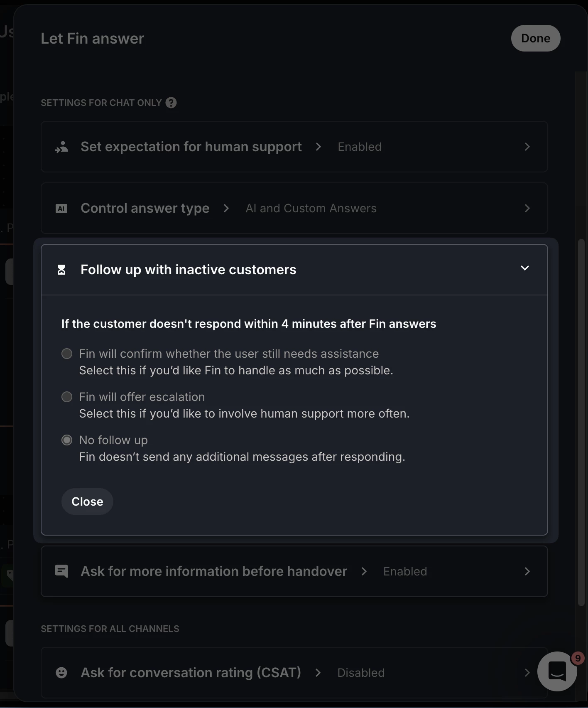
Task: Expand Ask for more information chevron
Action: click(x=527, y=571)
